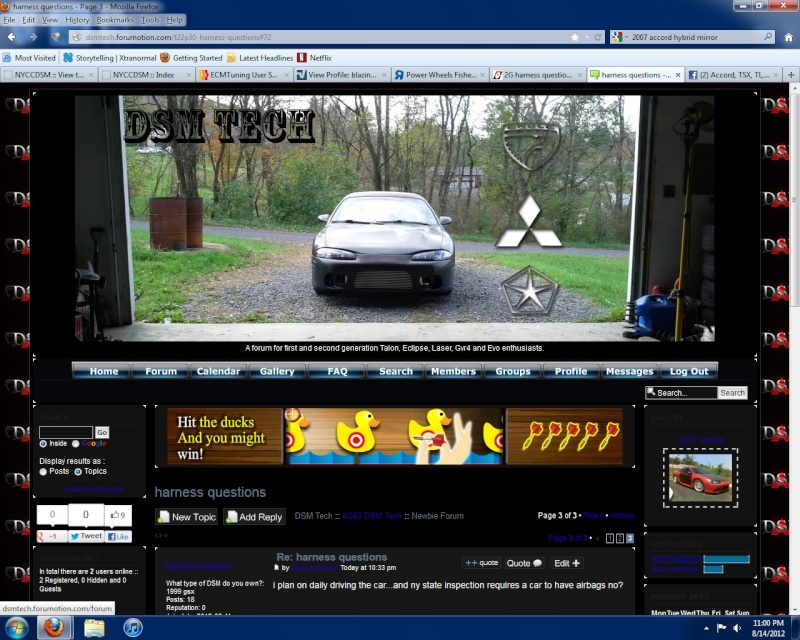
Task: Select 'Posts' for display results
Action: (43, 472)
